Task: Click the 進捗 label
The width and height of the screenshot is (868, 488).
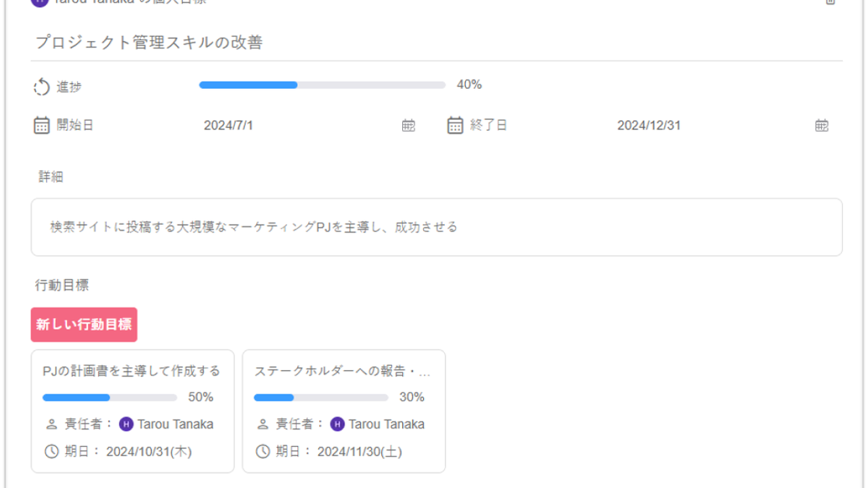Action: pos(69,87)
